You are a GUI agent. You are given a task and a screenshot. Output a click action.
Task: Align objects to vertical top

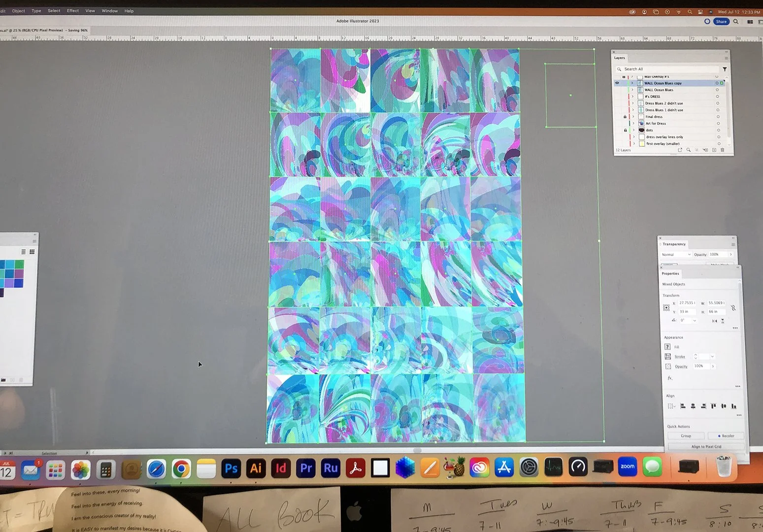[x=713, y=406]
